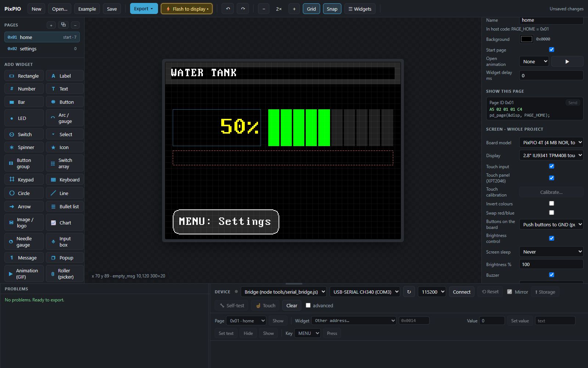The width and height of the screenshot is (588, 368).
Task: Open the Widgets menu
Action: [360, 9]
